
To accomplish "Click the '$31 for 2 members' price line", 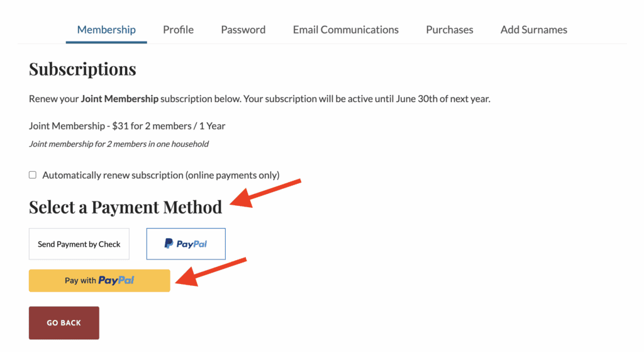I will pyautogui.click(x=127, y=126).
